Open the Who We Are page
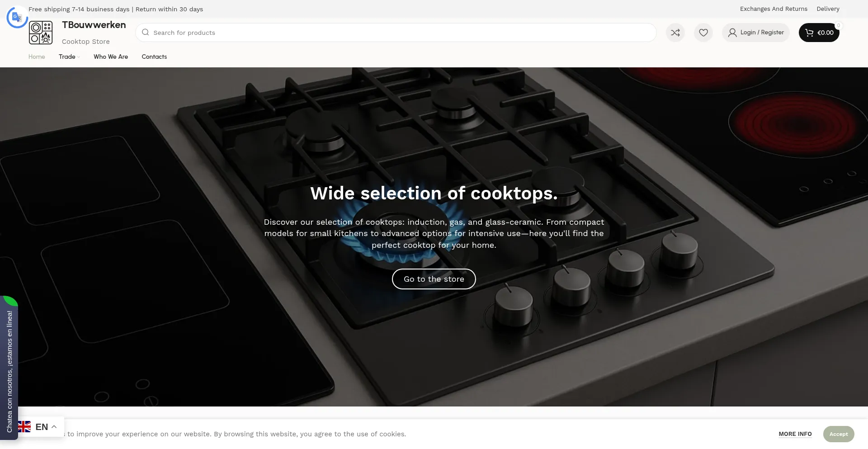The image size is (868, 449). pos(111,57)
